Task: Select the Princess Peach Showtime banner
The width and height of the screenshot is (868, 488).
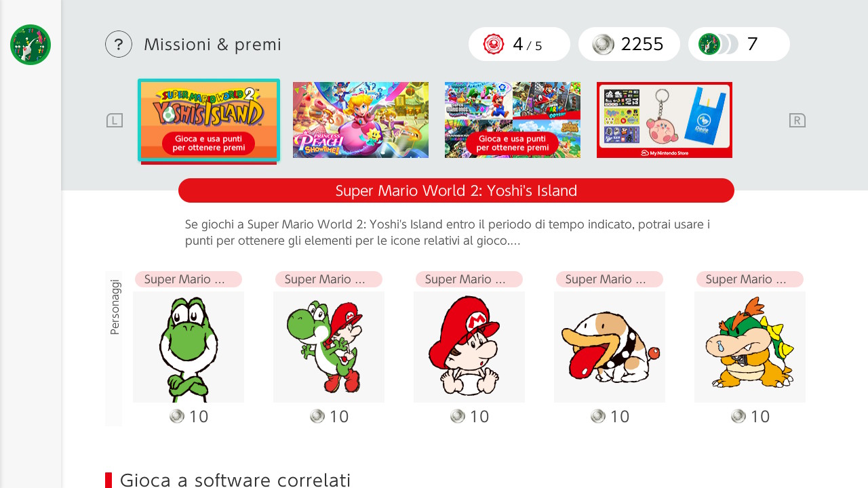Action: pos(361,120)
